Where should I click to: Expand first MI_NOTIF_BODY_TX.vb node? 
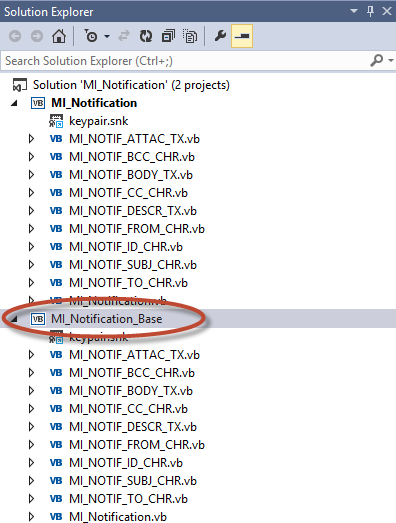pos(31,175)
